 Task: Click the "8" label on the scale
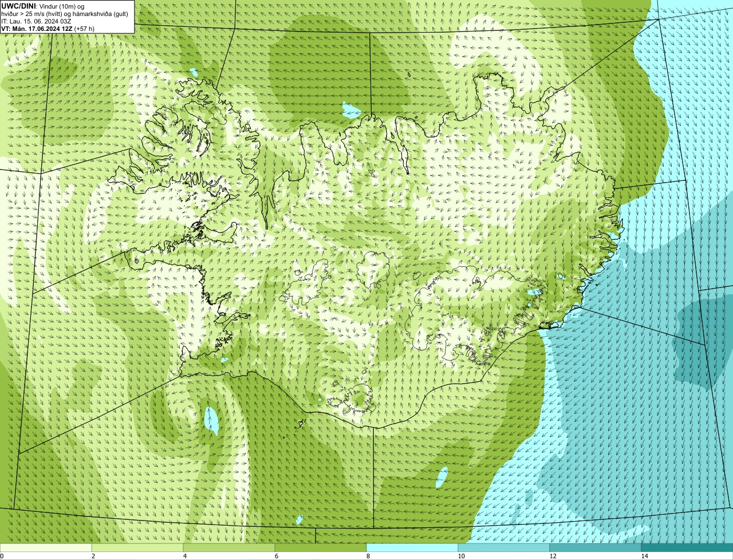coord(368,556)
